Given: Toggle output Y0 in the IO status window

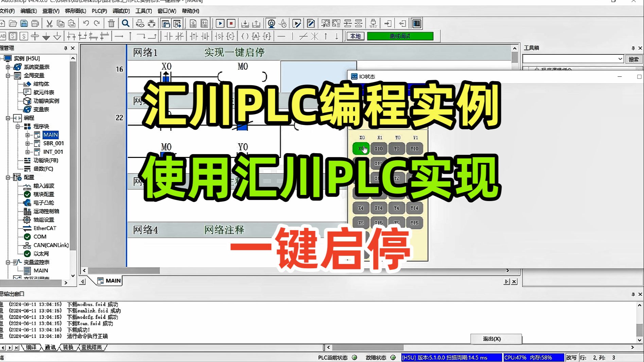Looking at the screenshot, I should (397, 148).
